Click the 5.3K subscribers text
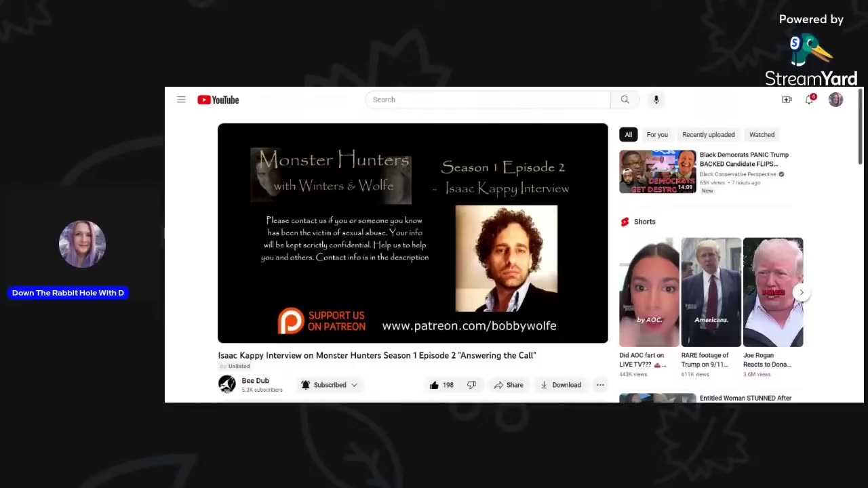Image resolution: width=868 pixels, height=488 pixels. coord(262,390)
